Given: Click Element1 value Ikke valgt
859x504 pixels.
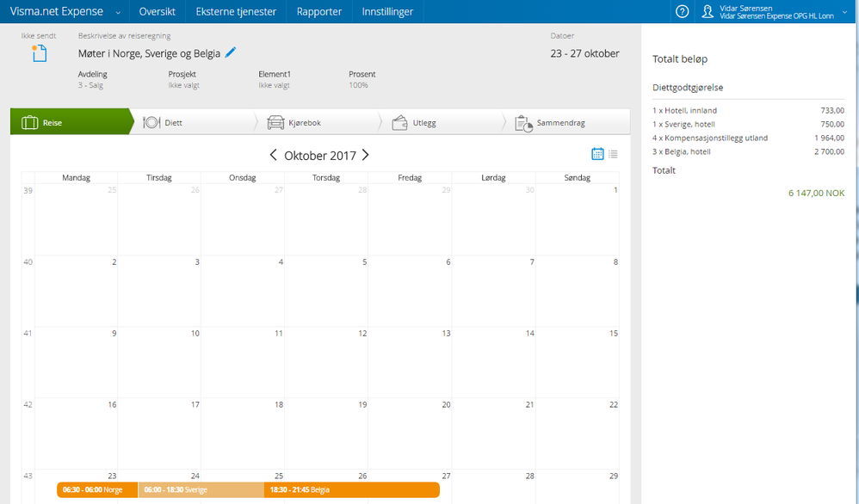Looking at the screenshot, I should coord(274,85).
